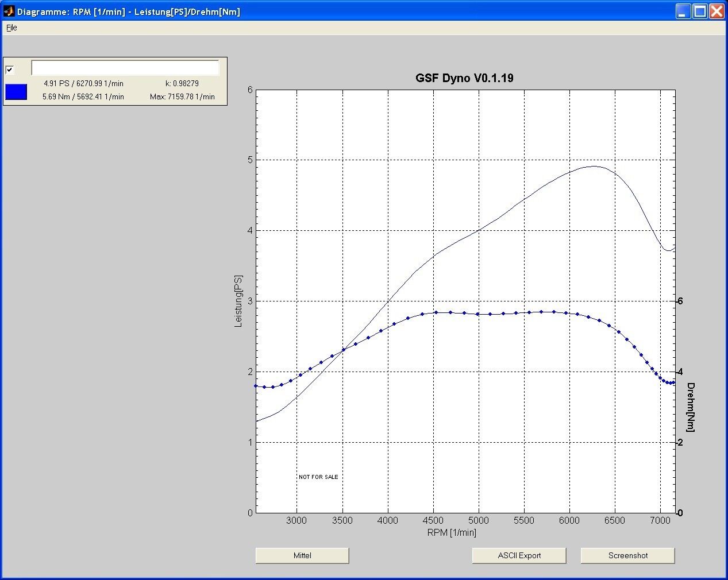The height and width of the screenshot is (580, 728).
Task: Click the 4.91 PS peak power readout
Action: [83, 83]
